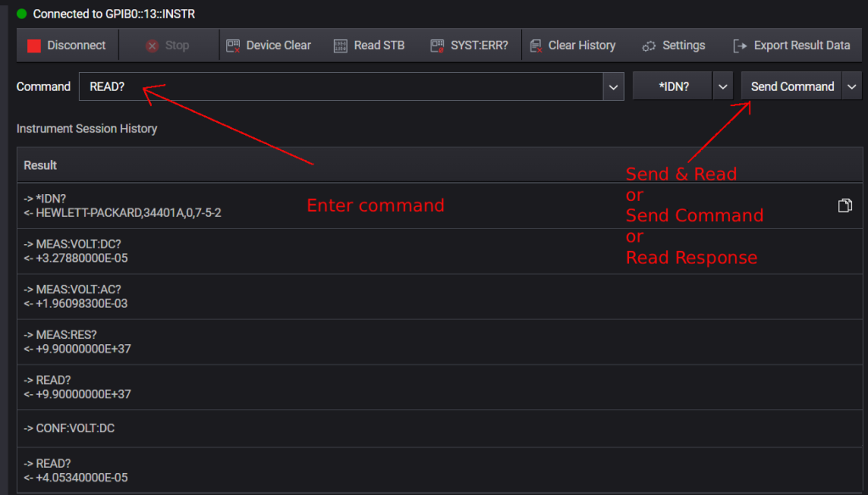
Task: Click the Instrument Session History label
Action: click(x=87, y=129)
